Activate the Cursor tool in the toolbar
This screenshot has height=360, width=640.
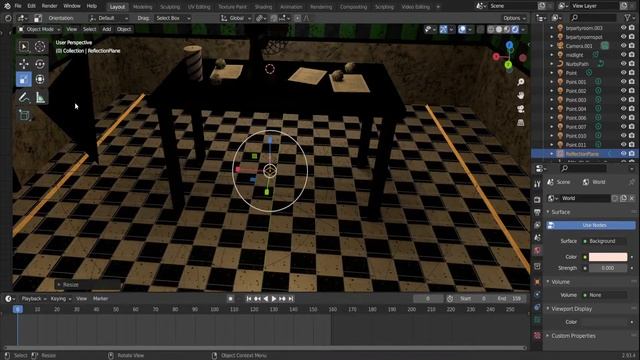coord(40,47)
